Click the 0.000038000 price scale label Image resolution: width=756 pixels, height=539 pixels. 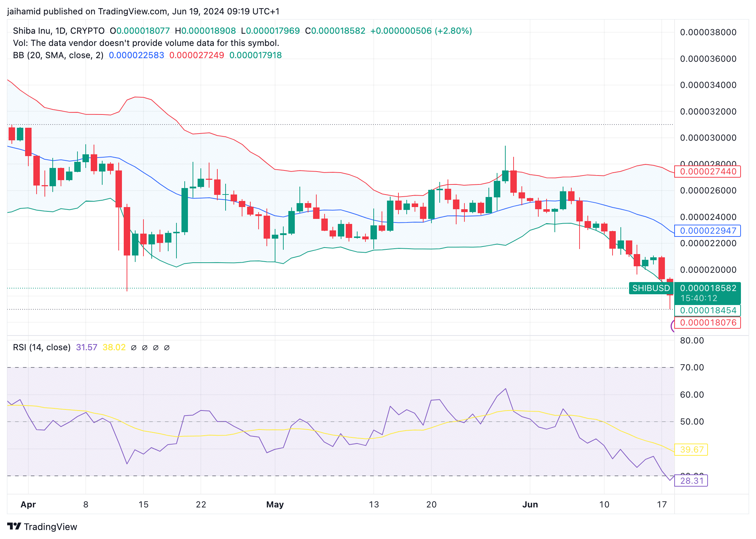(x=708, y=32)
